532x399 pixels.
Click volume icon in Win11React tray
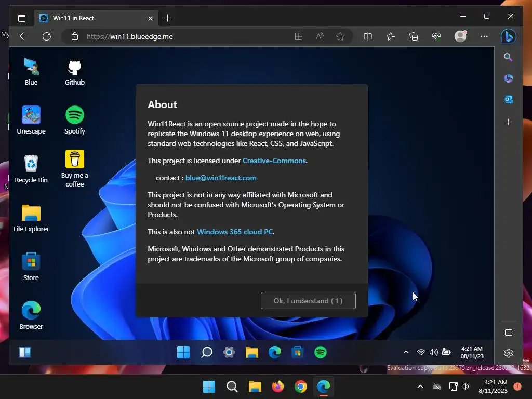433,352
